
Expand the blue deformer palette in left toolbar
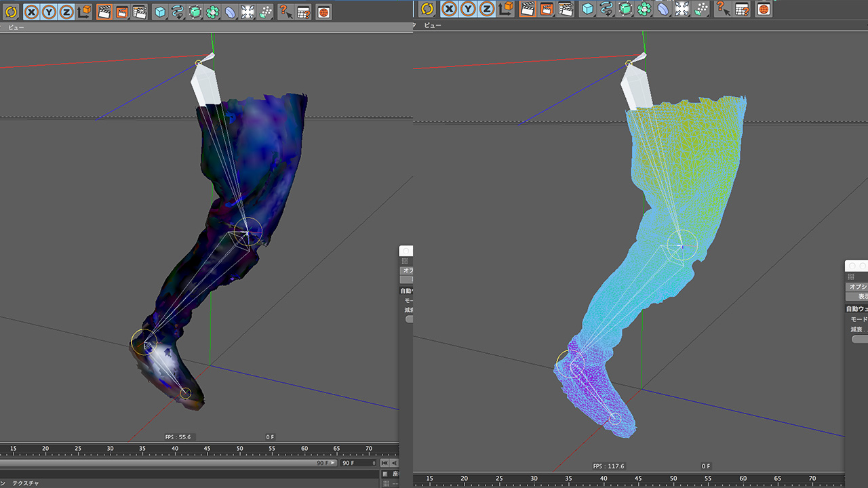pos(231,12)
